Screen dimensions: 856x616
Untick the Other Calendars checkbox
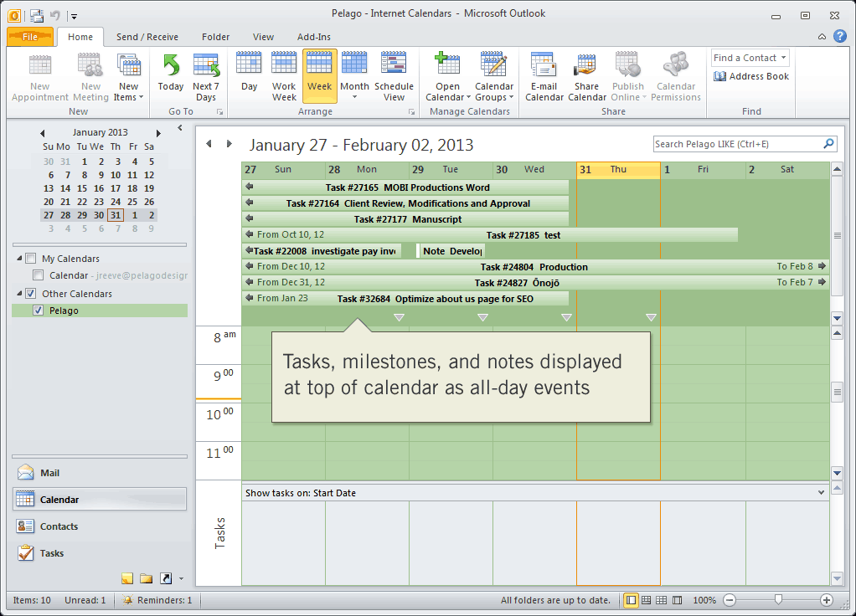[31, 294]
